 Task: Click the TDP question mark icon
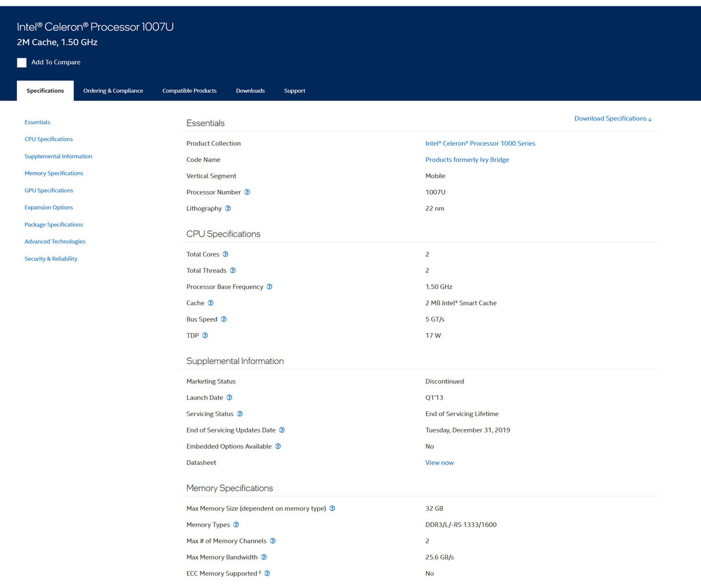pos(206,335)
